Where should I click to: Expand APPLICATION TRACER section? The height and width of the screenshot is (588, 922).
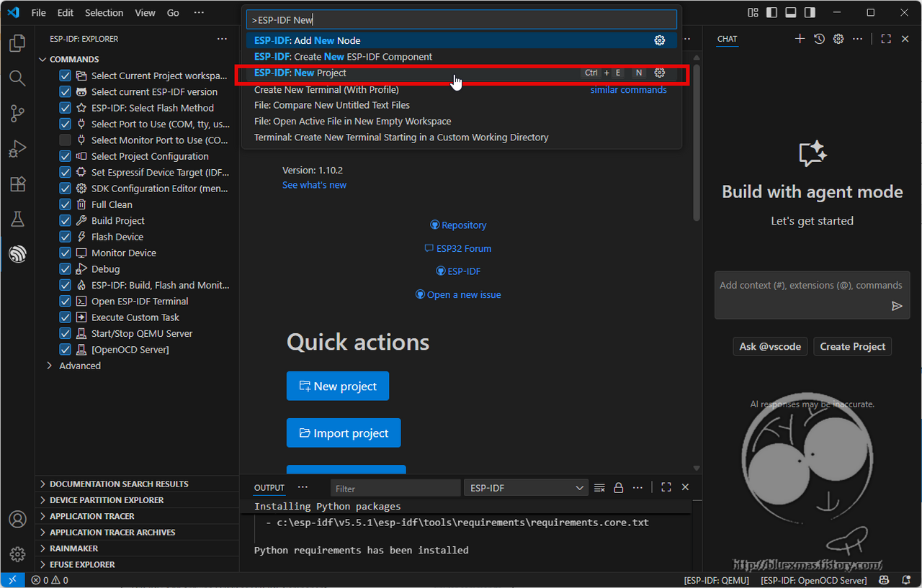tap(137, 516)
